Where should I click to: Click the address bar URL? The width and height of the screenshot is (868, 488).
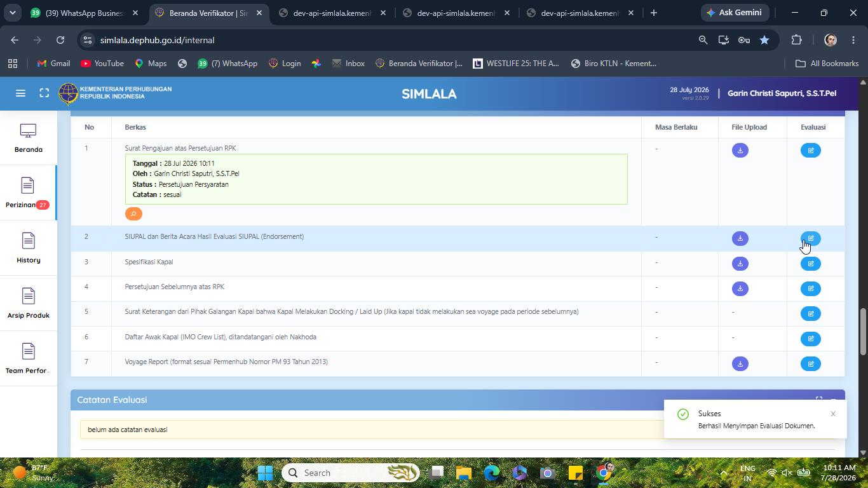tap(157, 40)
